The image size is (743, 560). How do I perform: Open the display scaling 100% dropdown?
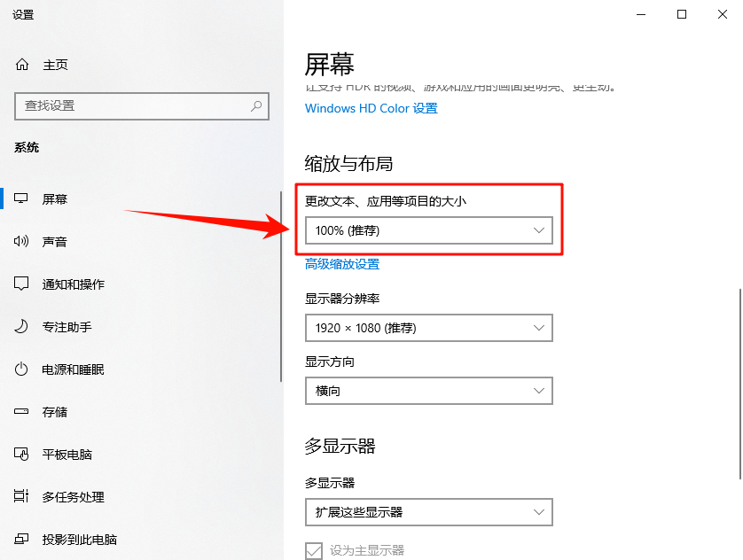click(x=428, y=229)
